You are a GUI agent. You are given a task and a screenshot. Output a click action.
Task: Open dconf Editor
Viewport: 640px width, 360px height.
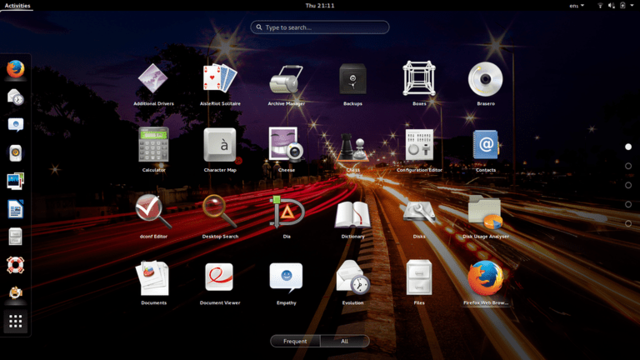pyautogui.click(x=153, y=211)
